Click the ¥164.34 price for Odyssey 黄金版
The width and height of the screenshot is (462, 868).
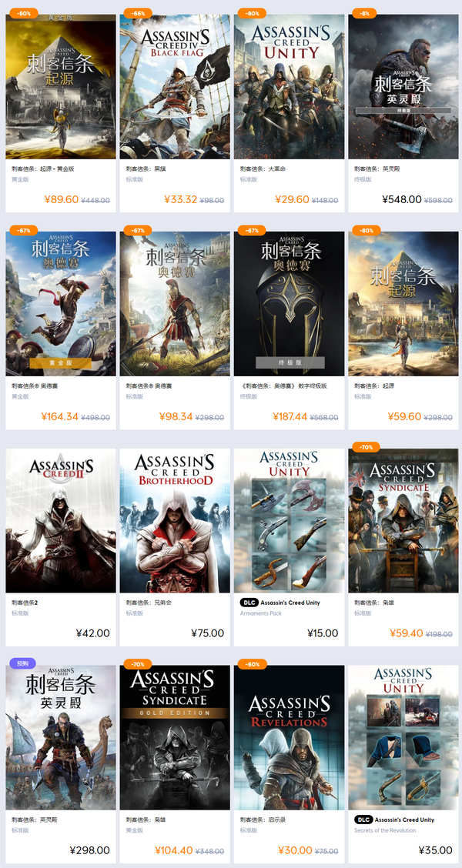[x=59, y=416]
